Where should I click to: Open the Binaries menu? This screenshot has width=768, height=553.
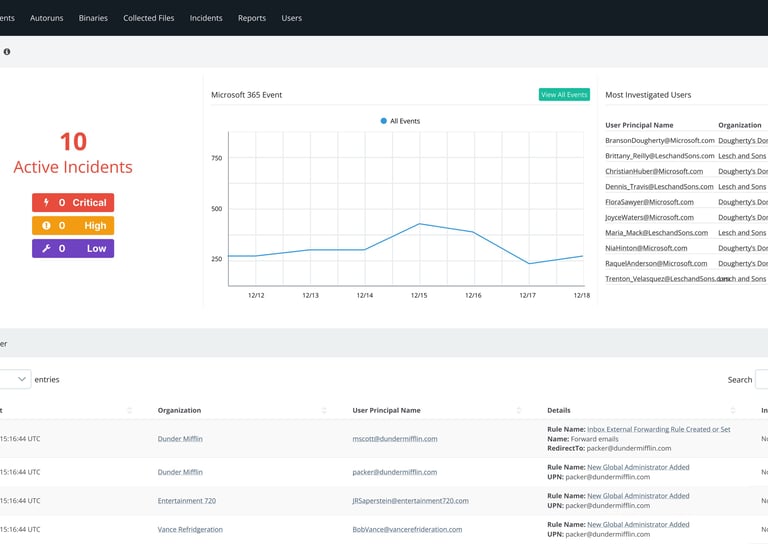93,18
